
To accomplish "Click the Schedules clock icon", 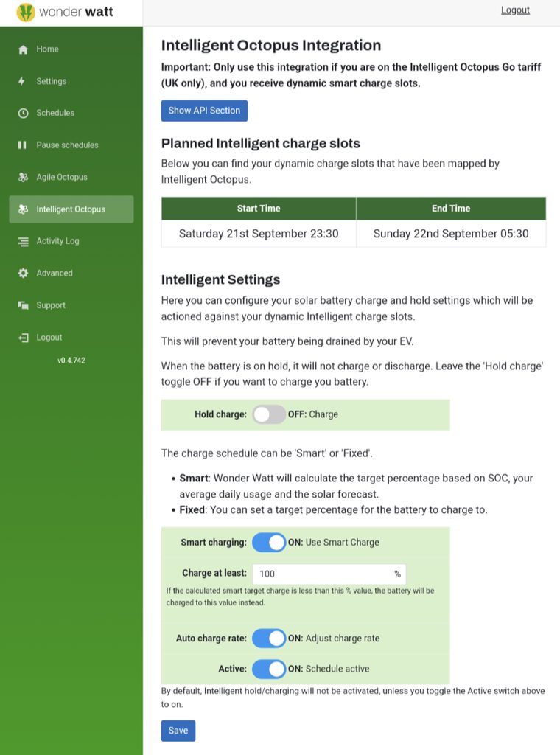I will 23,113.
